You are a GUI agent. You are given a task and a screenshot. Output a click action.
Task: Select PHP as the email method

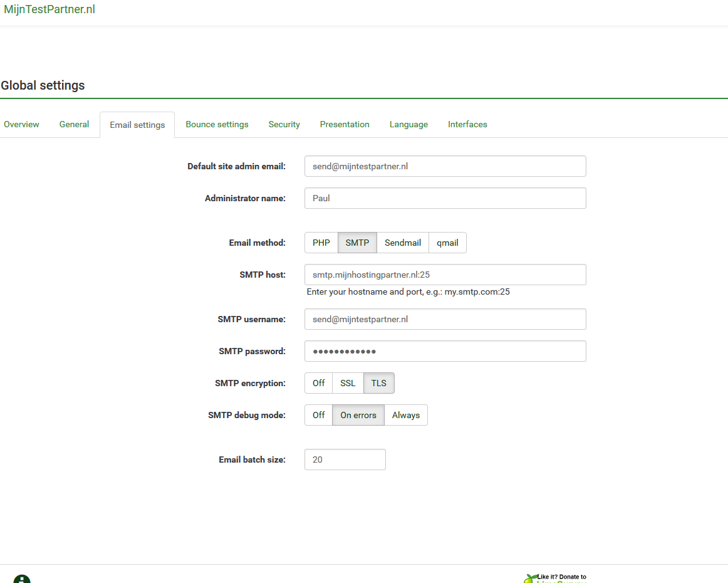click(x=321, y=243)
